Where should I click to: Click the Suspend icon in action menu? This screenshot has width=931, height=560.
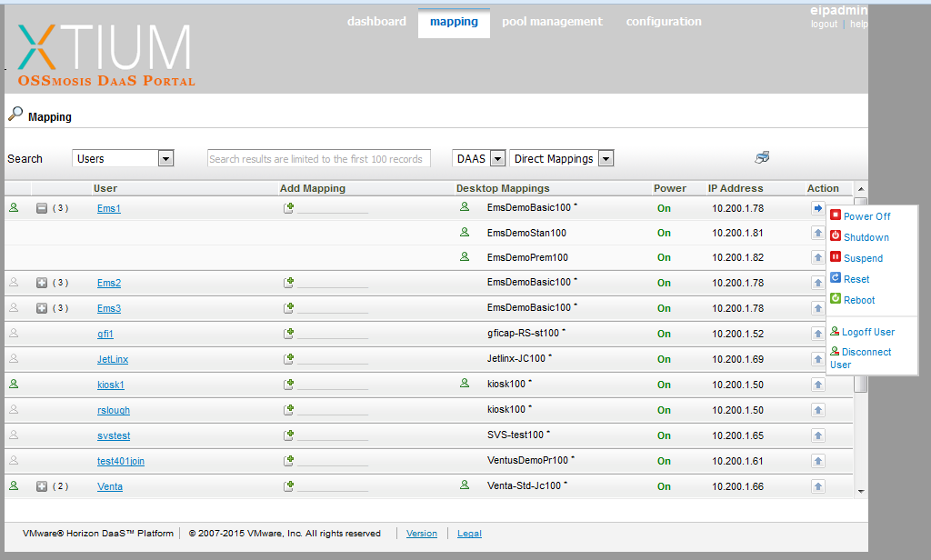click(836, 257)
